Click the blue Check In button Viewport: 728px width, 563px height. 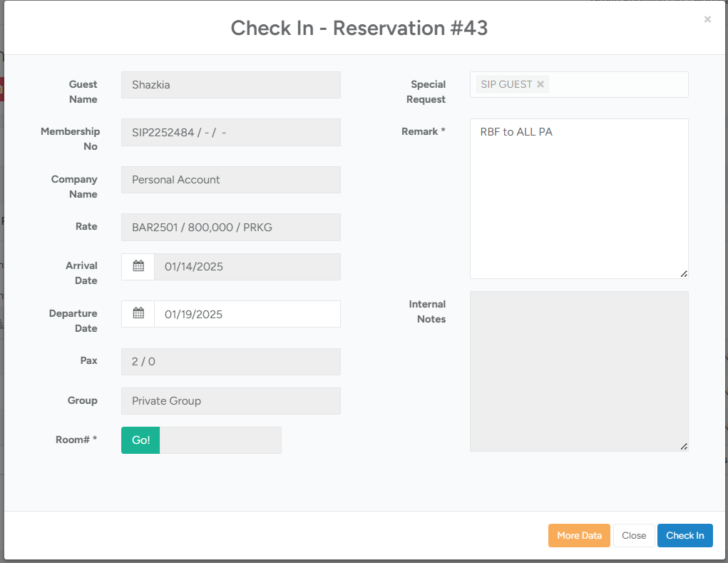(685, 535)
